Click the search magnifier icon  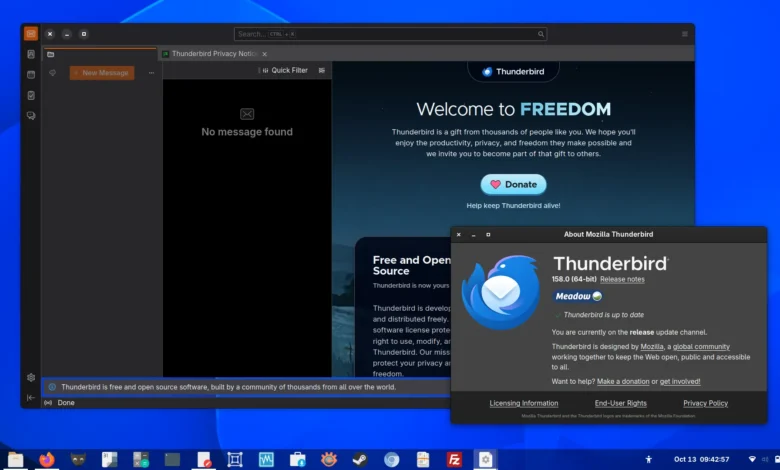[541, 34]
